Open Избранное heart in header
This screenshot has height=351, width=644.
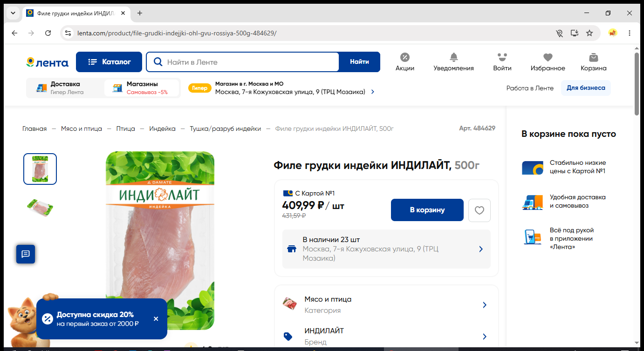(548, 62)
